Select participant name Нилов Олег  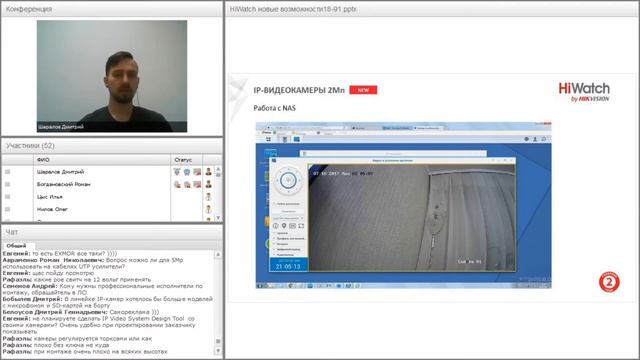pyautogui.click(x=52, y=209)
